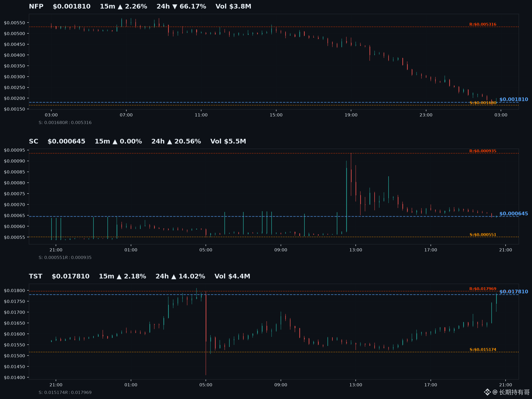Click the 24h ▲ 20.56% change text
The width and height of the screenshot is (532, 399).
pyautogui.click(x=176, y=141)
